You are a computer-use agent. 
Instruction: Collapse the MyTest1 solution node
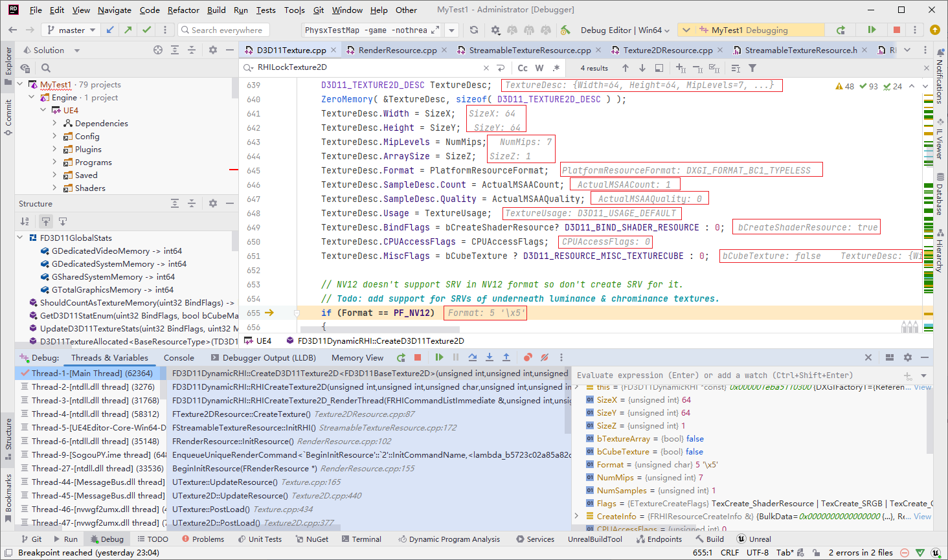tap(20, 84)
